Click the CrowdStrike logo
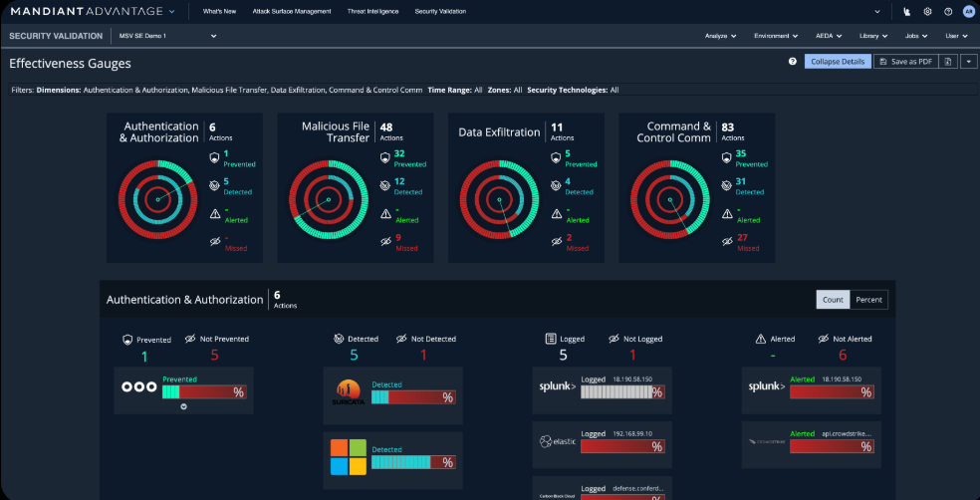The image size is (980, 500). [x=766, y=441]
